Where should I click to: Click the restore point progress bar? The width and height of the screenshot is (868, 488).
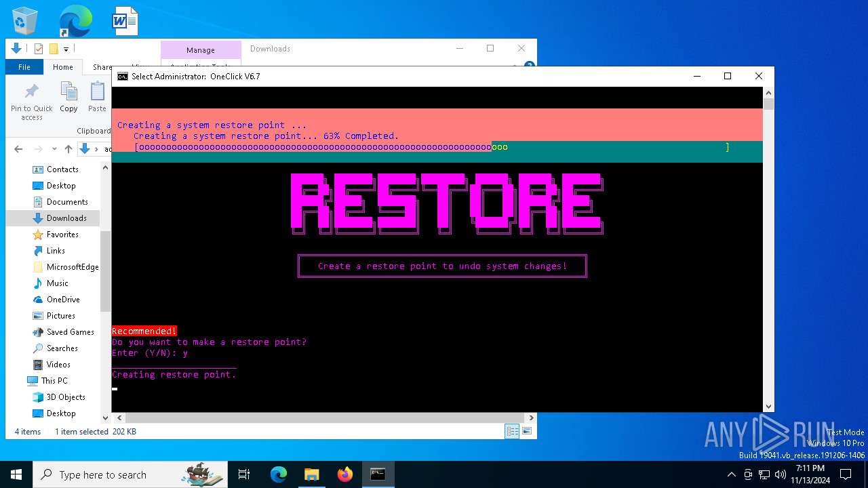pyautogui.click(x=432, y=147)
